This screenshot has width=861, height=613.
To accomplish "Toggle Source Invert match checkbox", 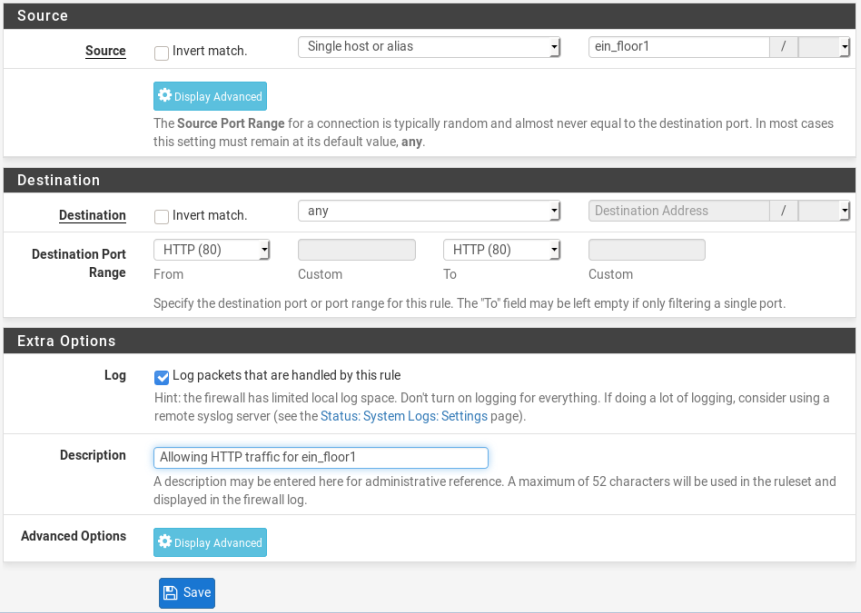I will pyautogui.click(x=161, y=53).
